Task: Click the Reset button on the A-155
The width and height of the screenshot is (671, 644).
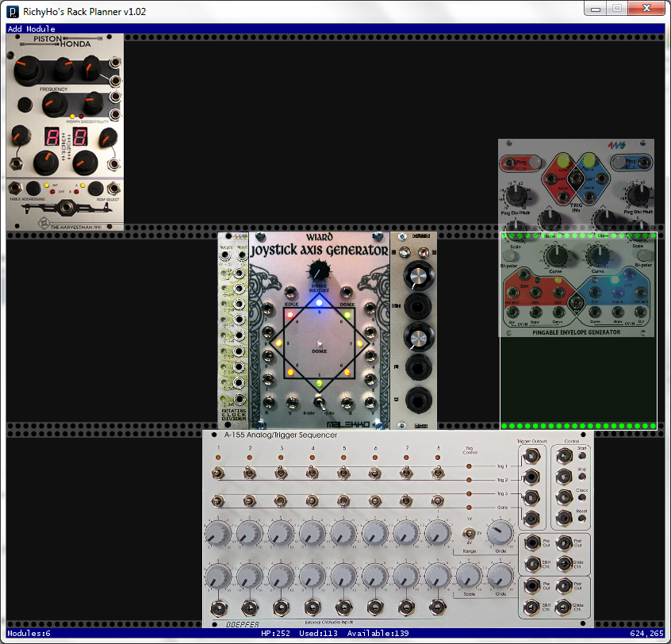Action: tap(582, 517)
